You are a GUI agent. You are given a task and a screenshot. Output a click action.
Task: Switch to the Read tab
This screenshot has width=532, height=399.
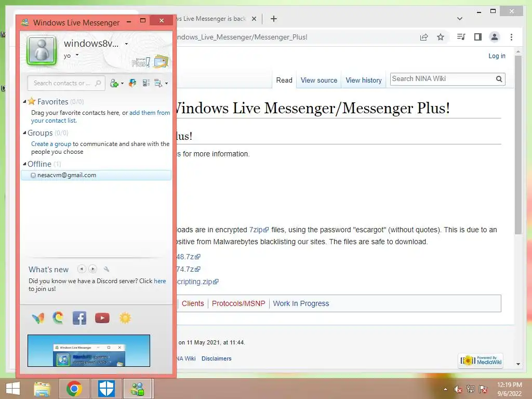[x=284, y=80]
